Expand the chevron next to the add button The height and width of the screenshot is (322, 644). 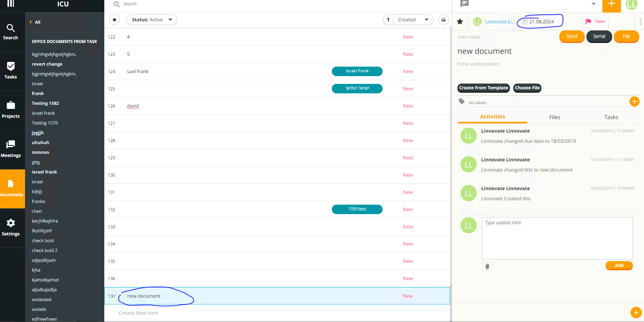click(x=594, y=4)
